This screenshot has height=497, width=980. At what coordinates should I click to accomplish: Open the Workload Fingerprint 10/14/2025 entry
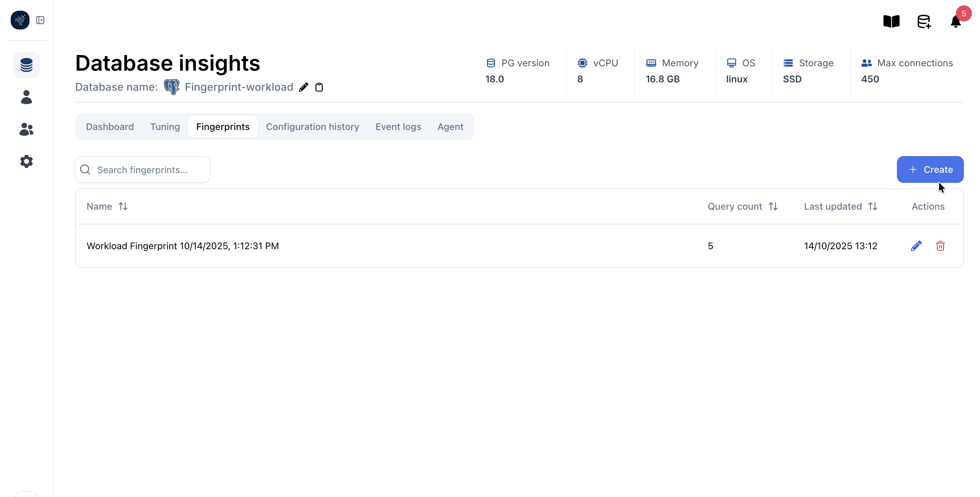[x=183, y=245]
